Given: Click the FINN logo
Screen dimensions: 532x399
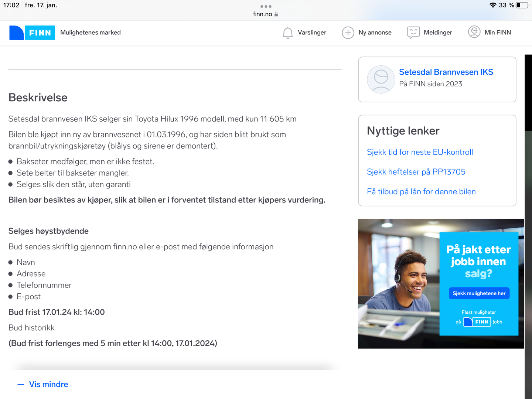Looking at the screenshot, I should click(x=32, y=33).
